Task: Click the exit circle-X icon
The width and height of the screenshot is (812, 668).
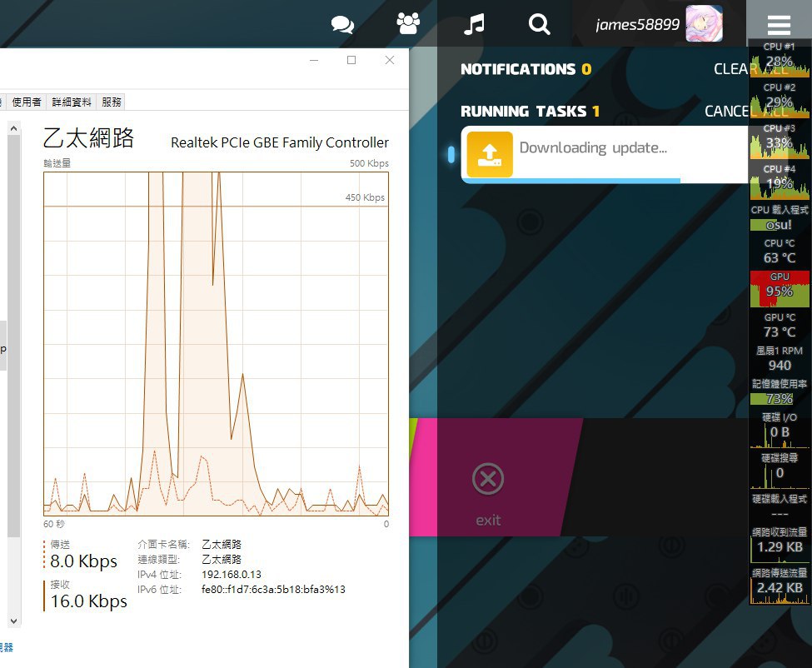Action: [x=488, y=479]
